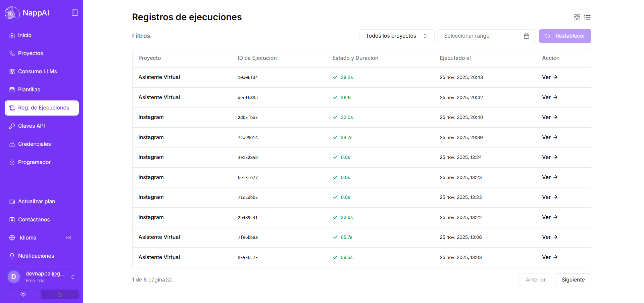Switch to grid view of executions
Image resolution: width=644 pixels, height=303 pixels.
pyautogui.click(x=577, y=17)
